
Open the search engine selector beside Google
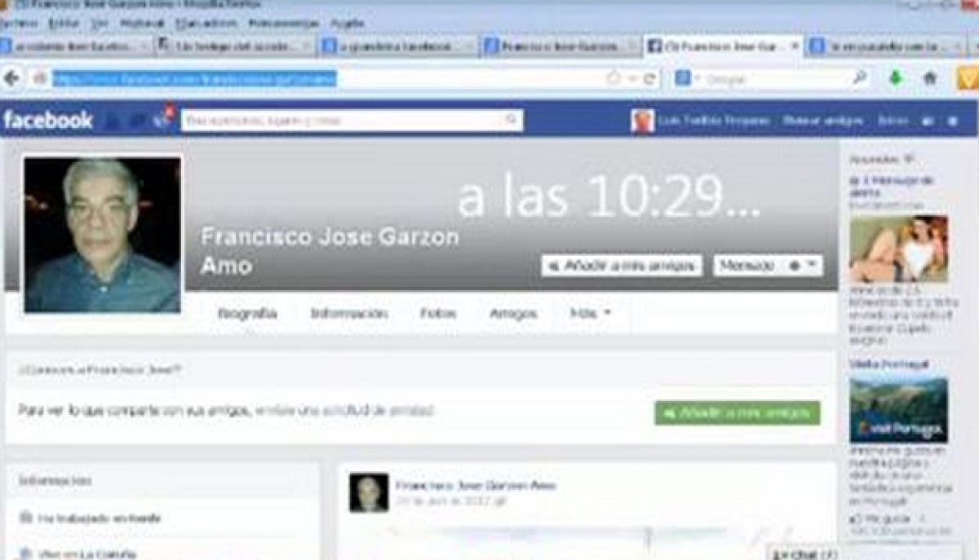pos(685,78)
